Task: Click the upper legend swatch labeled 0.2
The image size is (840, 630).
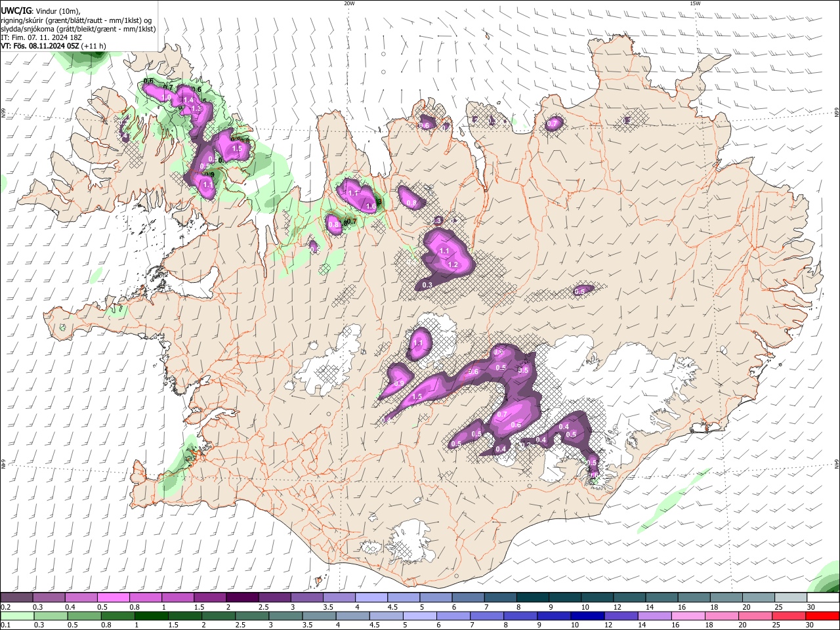Action: 16,597
